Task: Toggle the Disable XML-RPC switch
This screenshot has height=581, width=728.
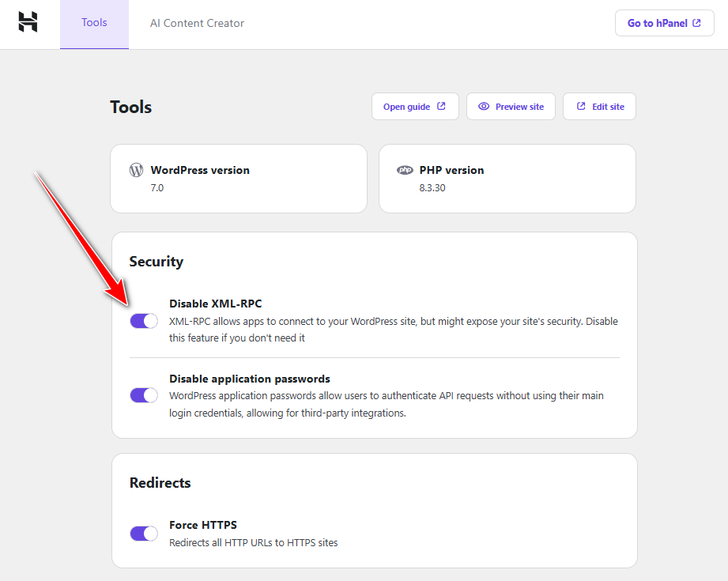Action: pyautogui.click(x=144, y=321)
